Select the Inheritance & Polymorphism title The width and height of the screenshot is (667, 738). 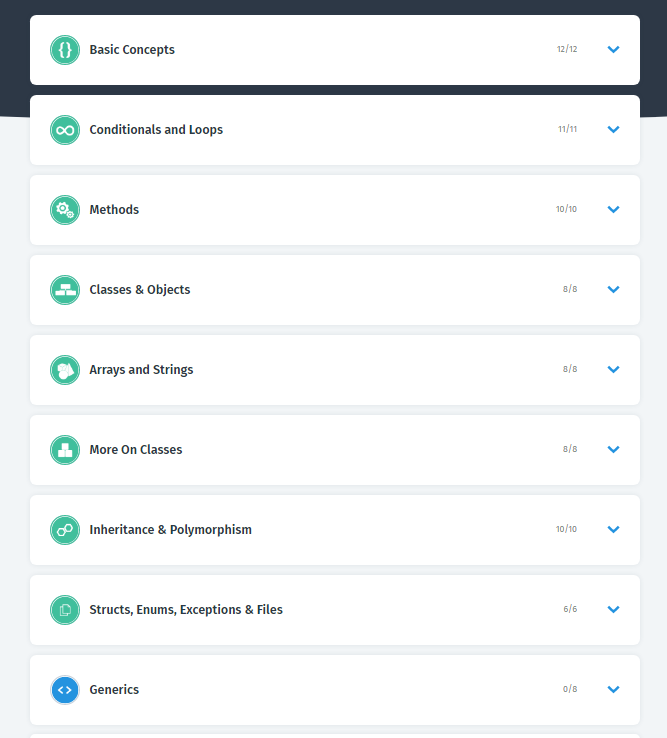(x=170, y=530)
